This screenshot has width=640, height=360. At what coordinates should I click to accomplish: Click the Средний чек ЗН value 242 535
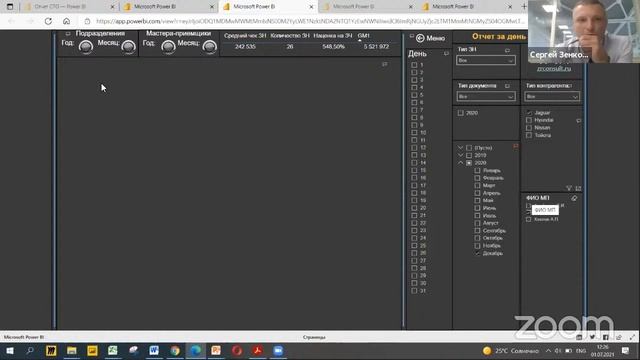point(245,47)
